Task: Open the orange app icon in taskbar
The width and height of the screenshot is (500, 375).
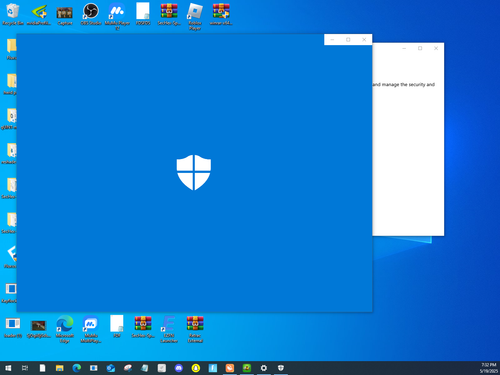Action: pos(230,368)
